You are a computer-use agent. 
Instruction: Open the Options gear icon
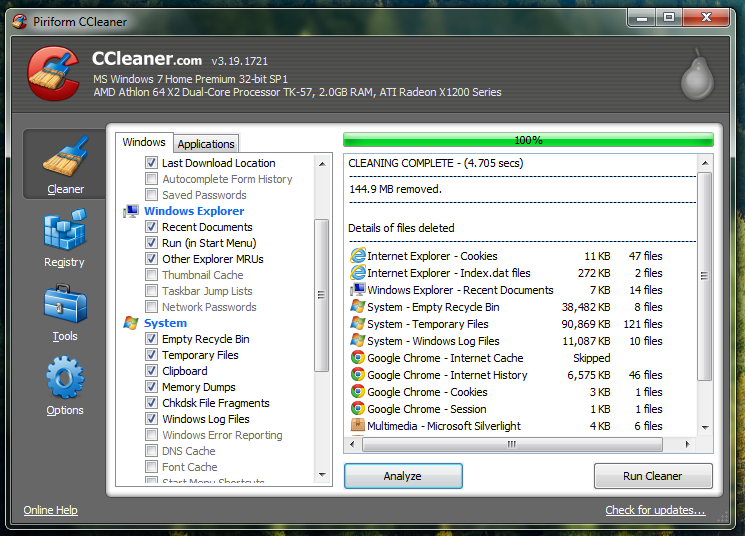(x=65, y=378)
